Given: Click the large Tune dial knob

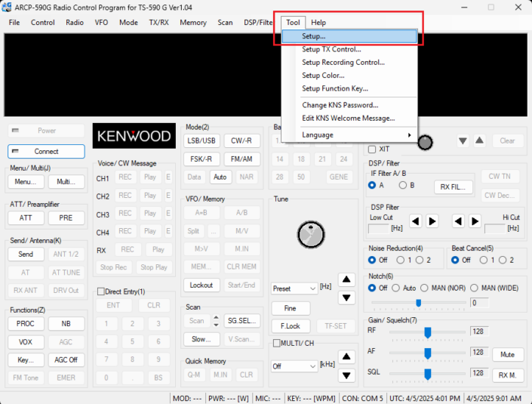Looking at the screenshot, I should click(x=311, y=235).
